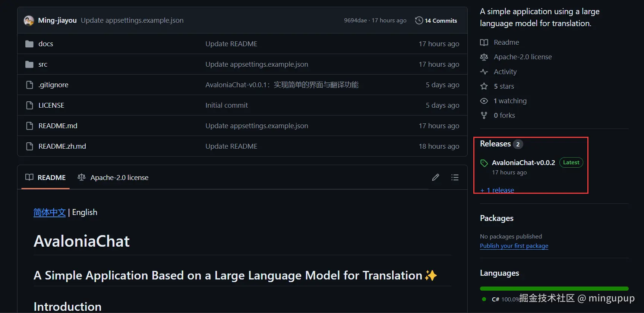644x313 pixels.
Task: Click the license scales icon in sidebar
Action: [x=484, y=57]
